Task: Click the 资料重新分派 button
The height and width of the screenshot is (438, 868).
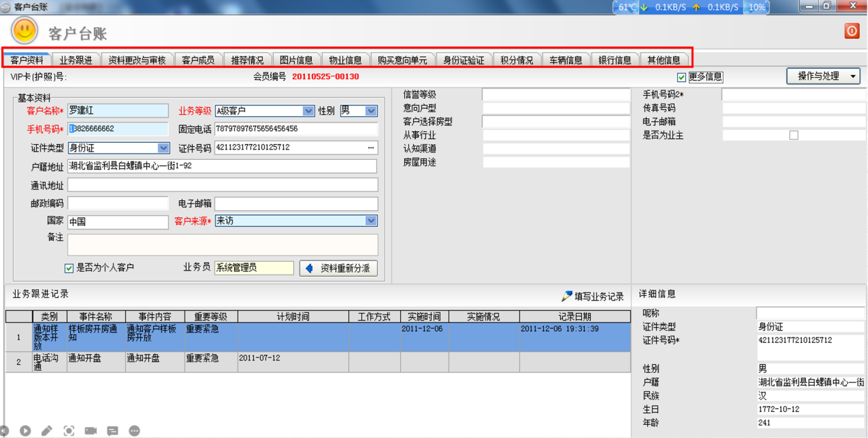Action: 339,269
